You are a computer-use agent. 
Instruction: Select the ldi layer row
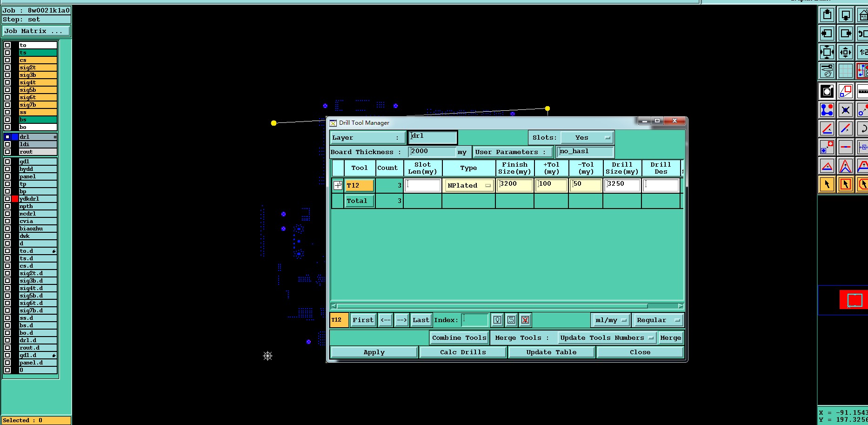(x=38, y=144)
